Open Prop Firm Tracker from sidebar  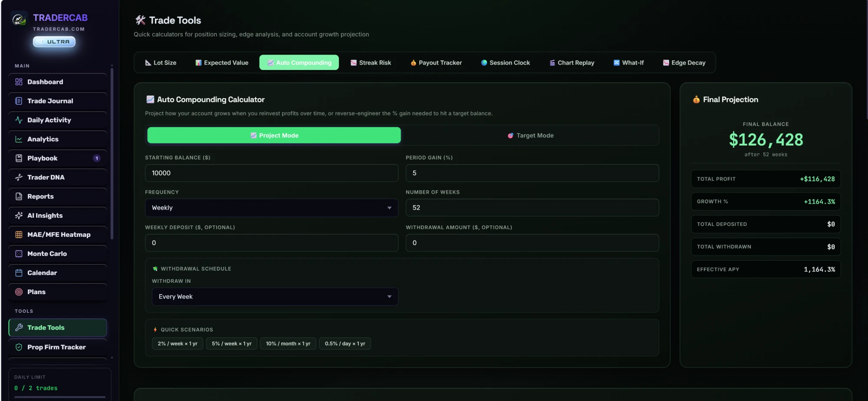(x=58, y=347)
